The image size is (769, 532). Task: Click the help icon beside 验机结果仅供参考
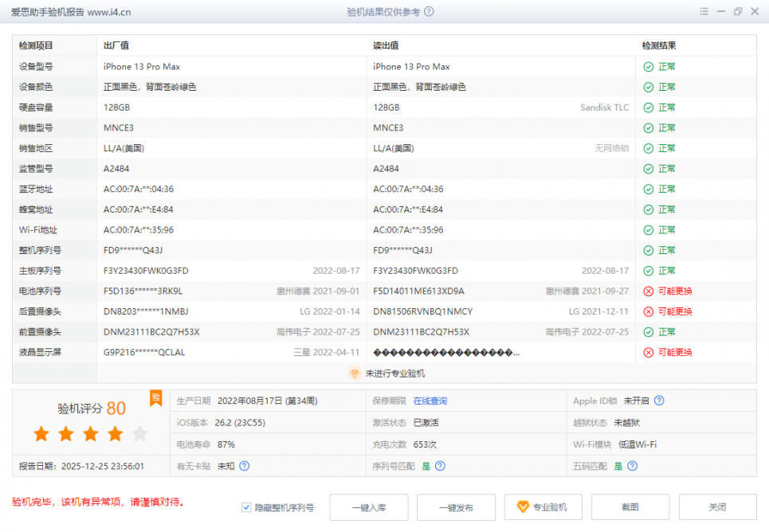[430, 12]
